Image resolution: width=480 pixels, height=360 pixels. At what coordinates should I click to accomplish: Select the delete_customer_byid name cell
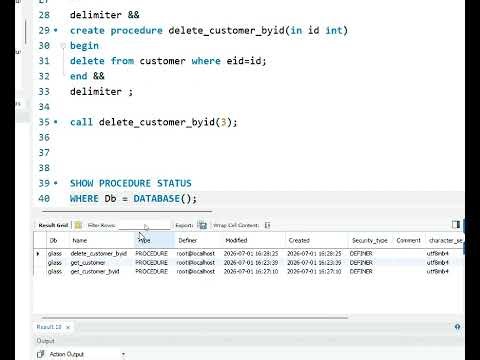(x=99, y=254)
